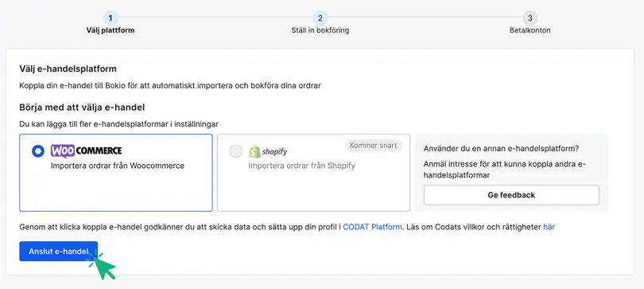Go to step 2 Ställ in bokföring

(320, 18)
